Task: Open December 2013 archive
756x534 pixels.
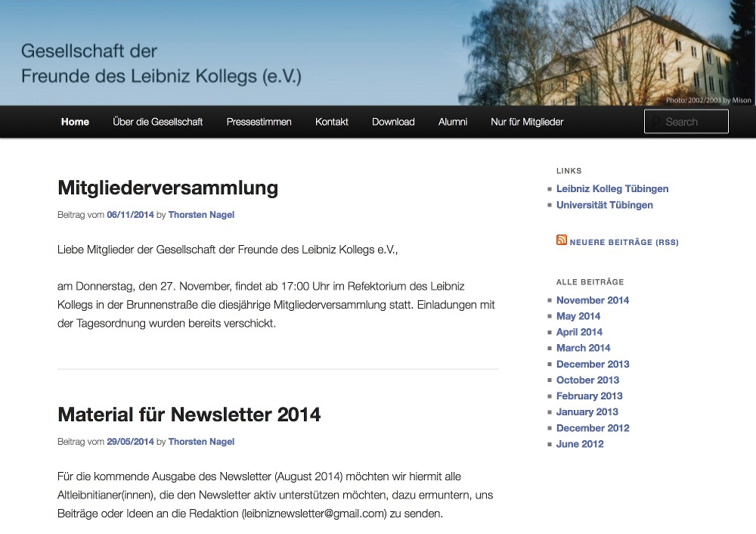Action: pyautogui.click(x=593, y=365)
